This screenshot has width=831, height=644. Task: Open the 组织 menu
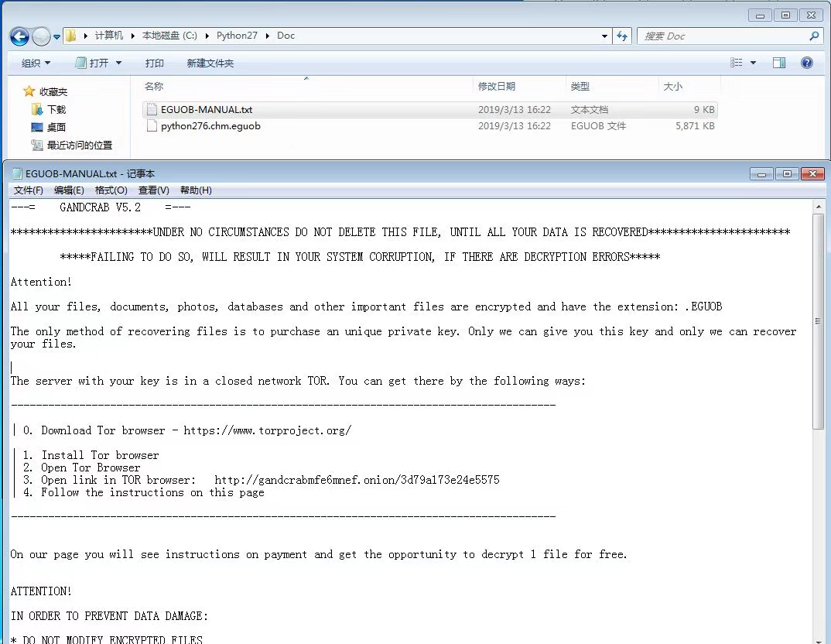coord(36,63)
